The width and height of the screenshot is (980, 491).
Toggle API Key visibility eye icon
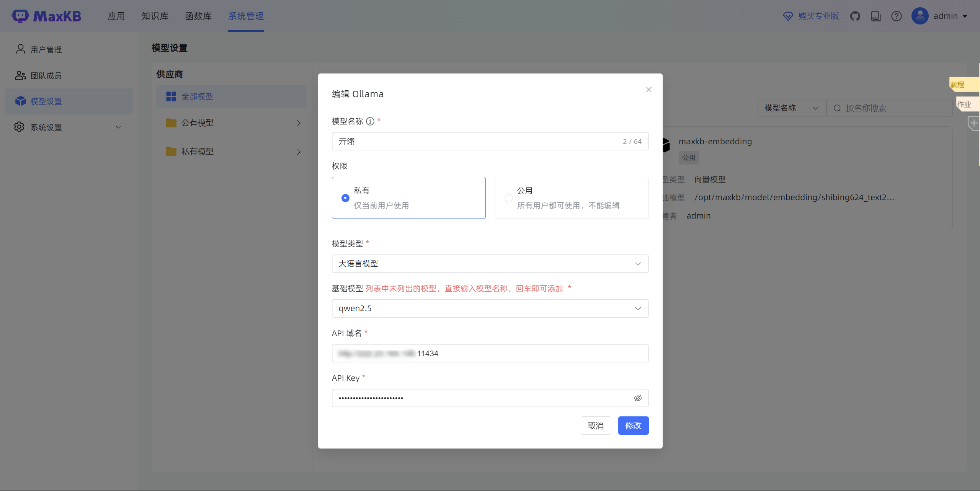(x=638, y=398)
